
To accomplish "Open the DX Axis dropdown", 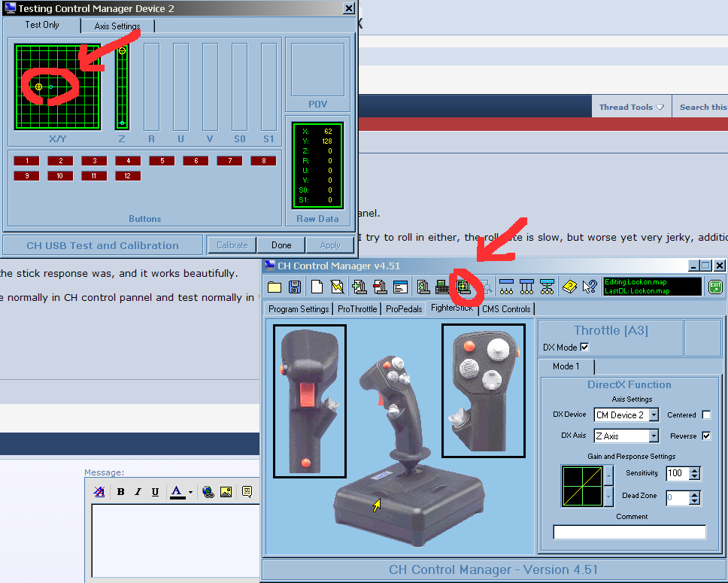I will pyautogui.click(x=654, y=436).
